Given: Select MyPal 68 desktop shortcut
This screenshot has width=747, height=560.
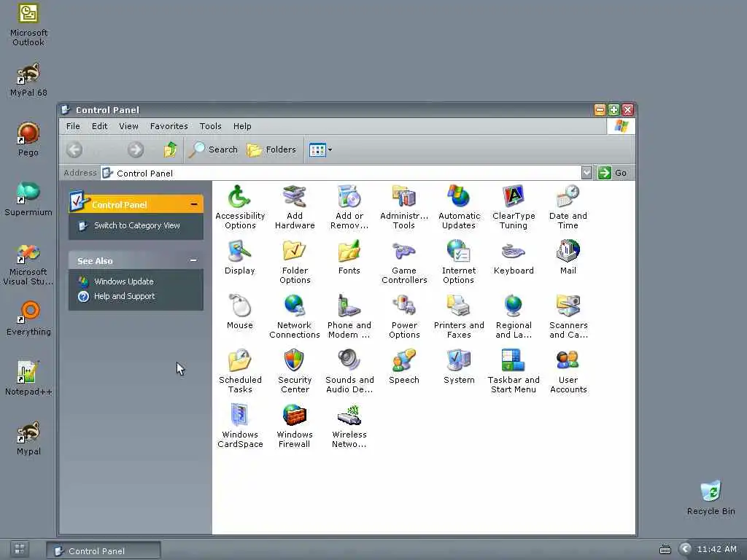Looking at the screenshot, I should 28,79.
